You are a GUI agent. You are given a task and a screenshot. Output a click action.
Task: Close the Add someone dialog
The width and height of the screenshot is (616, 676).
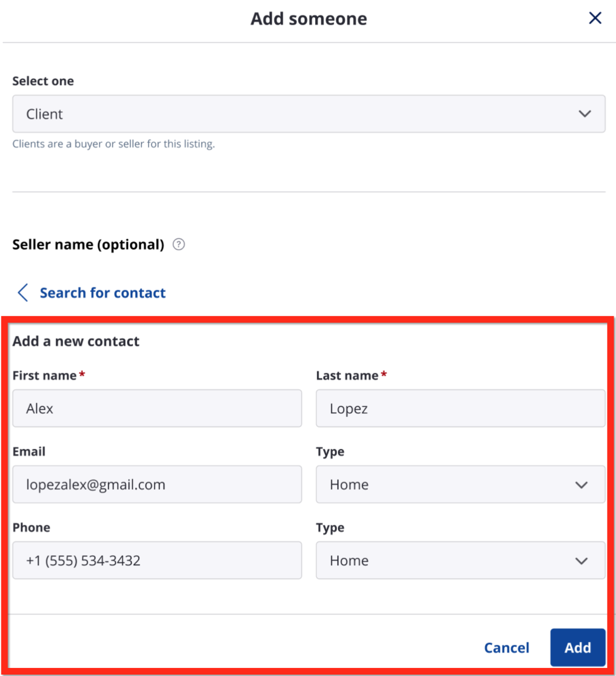[x=595, y=18]
